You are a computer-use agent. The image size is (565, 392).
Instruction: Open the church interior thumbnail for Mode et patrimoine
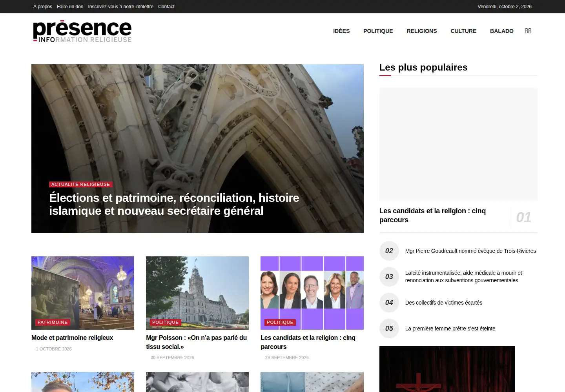83,293
